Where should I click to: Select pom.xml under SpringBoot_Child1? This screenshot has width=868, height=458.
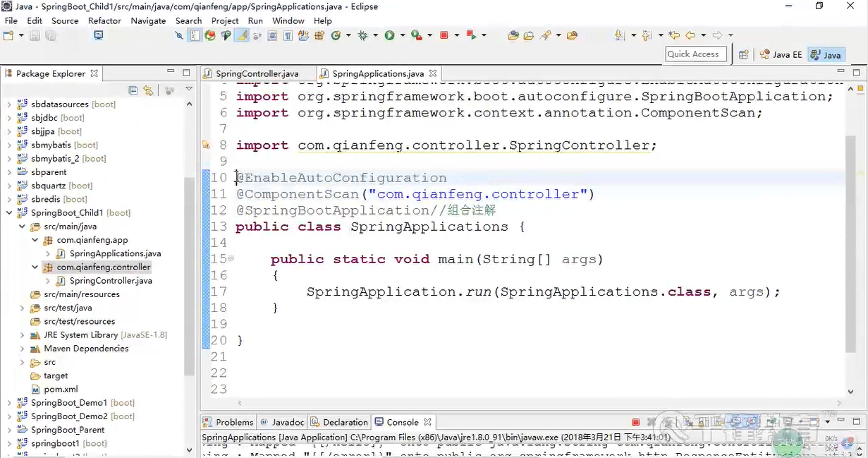tap(61, 390)
